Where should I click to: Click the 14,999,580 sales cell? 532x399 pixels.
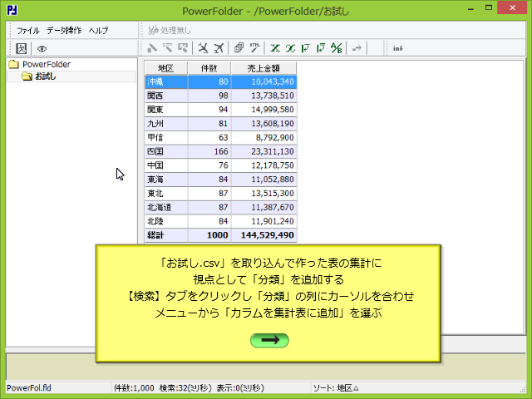(x=264, y=110)
